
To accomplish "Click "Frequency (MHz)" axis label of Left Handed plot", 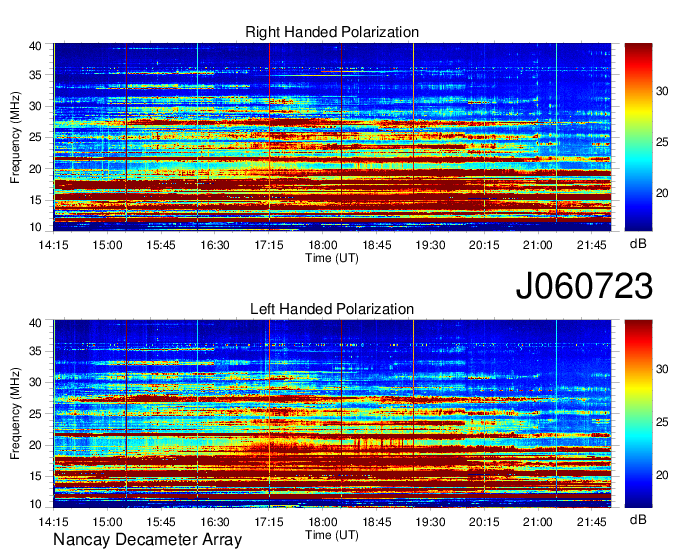I will [15, 414].
